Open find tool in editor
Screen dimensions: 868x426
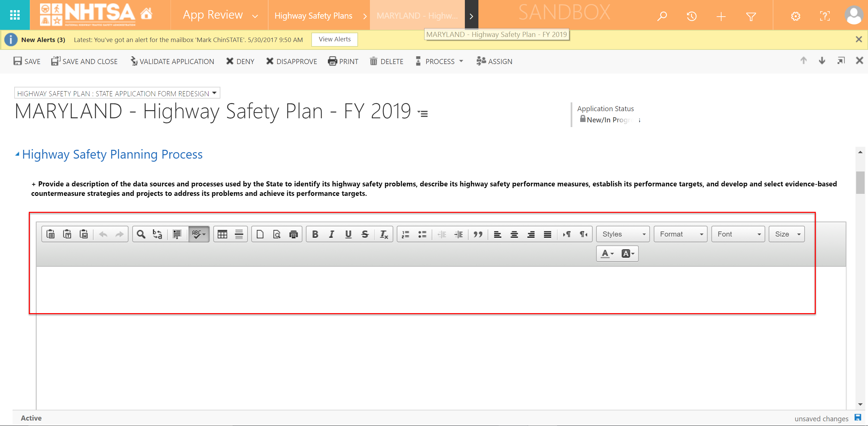[x=141, y=234]
